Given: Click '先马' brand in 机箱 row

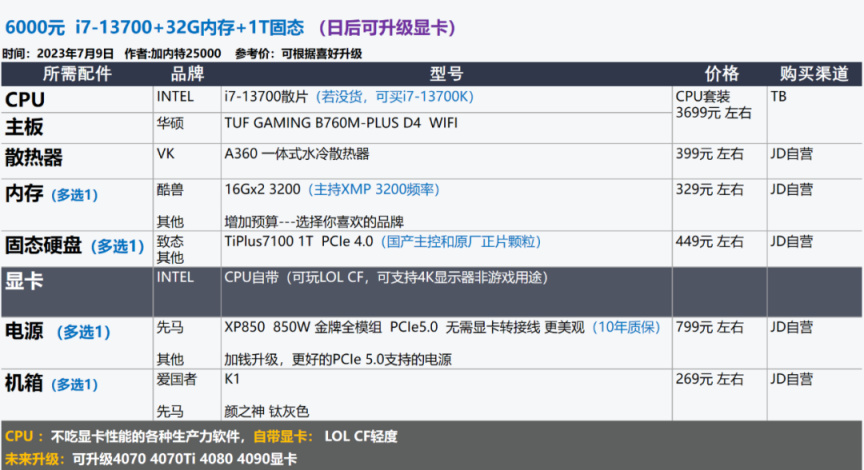Looking at the screenshot, I should coord(170,411).
